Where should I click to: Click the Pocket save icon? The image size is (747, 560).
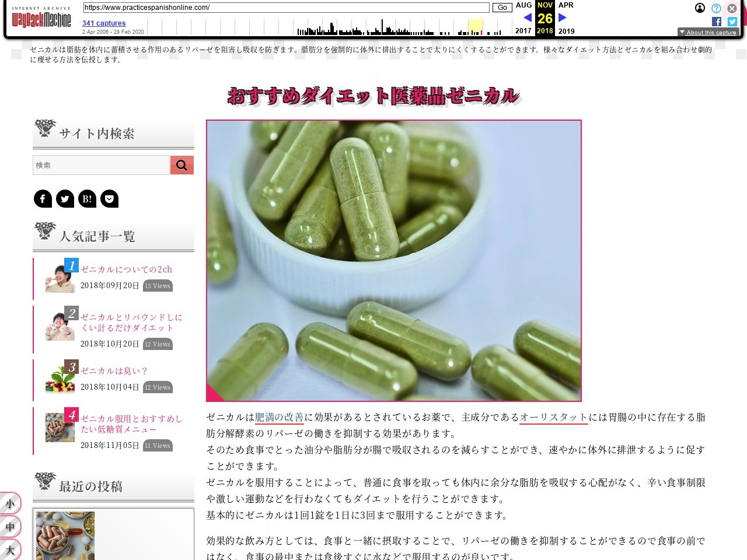pos(109,199)
